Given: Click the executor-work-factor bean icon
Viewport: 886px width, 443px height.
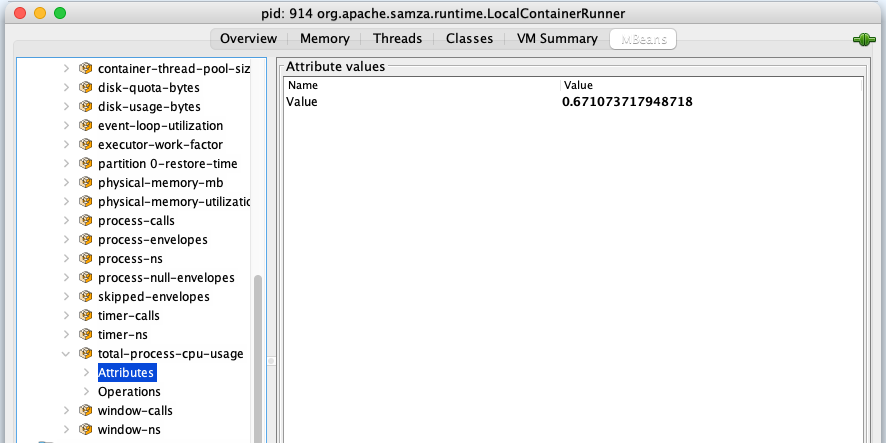Looking at the screenshot, I should tap(85, 144).
